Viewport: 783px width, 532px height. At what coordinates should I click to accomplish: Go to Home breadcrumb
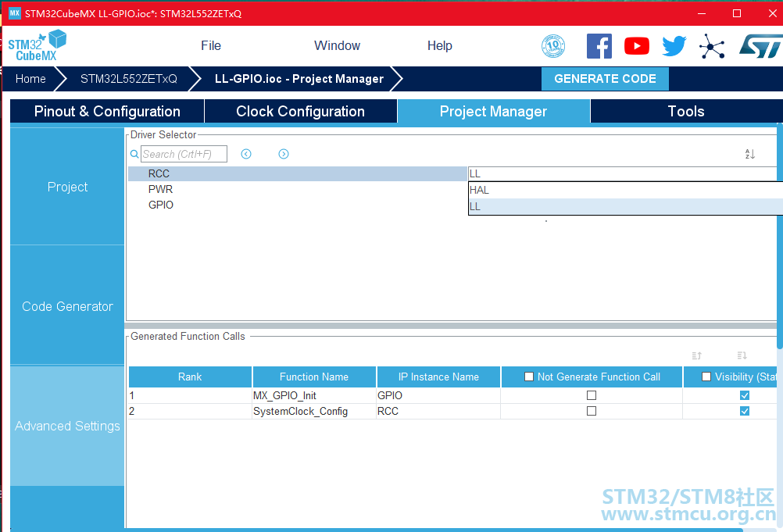tap(30, 79)
